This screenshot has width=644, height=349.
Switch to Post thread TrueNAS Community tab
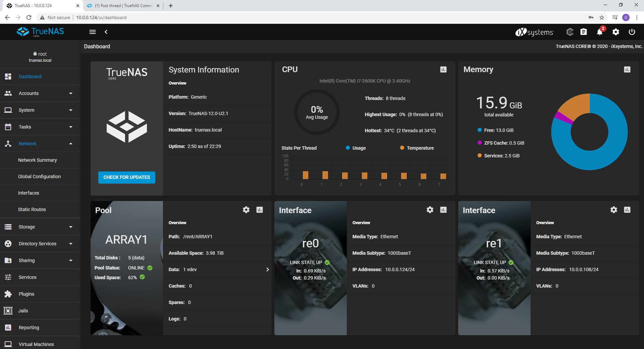coord(123,6)
